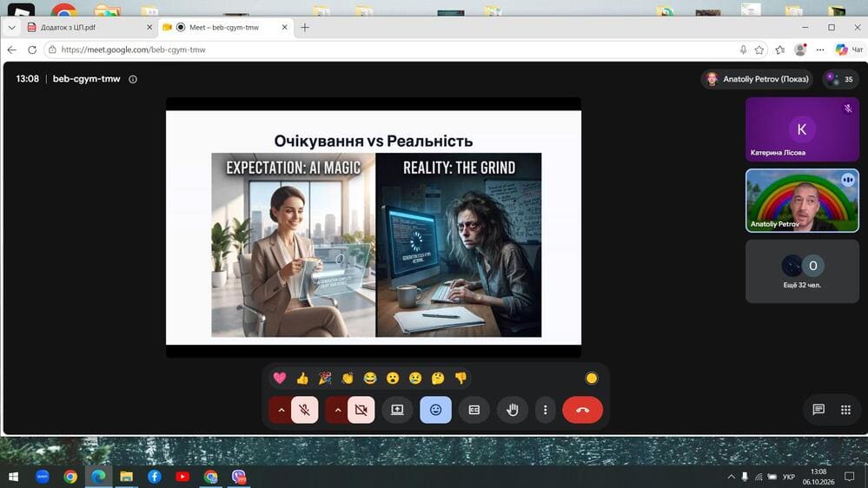Toggle the disabled camera button

point(361,410)
